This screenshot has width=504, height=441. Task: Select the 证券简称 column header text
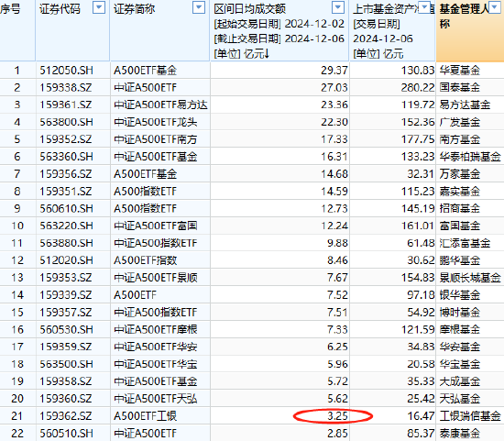coord(135,8)
